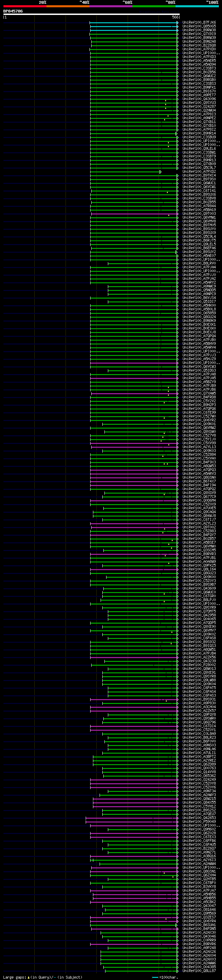This screenshot has height=980, width=222.
Task: Select the UniRef100_C5YIJ0 label
Action: pyautogui.click(x=199, y=439)
